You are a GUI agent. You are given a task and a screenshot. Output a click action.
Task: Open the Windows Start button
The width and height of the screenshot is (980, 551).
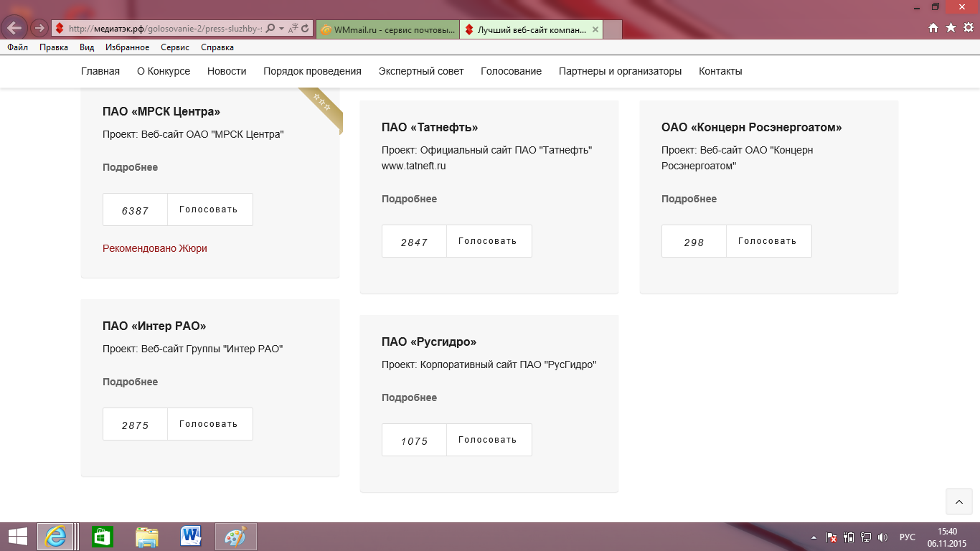18,537
